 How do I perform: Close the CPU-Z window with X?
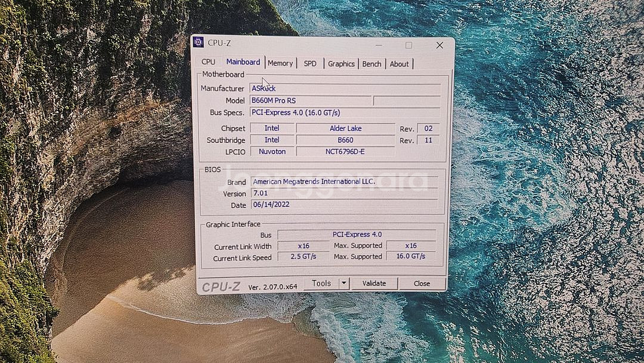click(x=439, y=45)
